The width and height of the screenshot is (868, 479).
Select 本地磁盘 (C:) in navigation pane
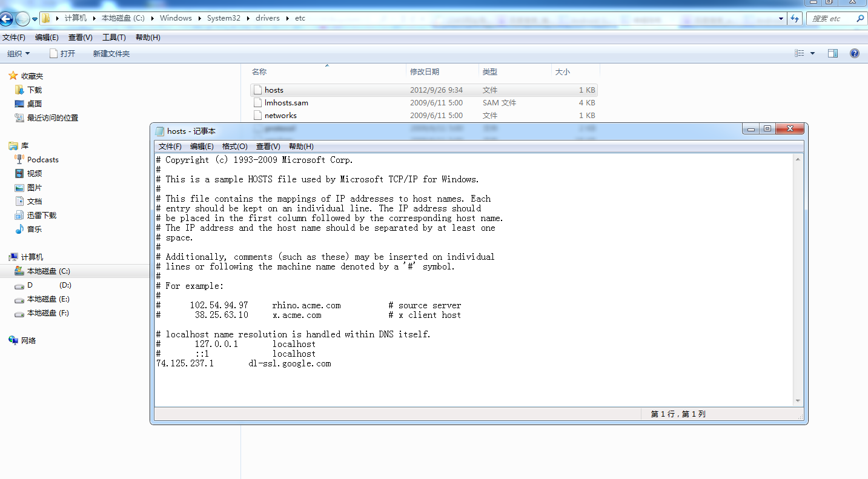click(48, 271)
